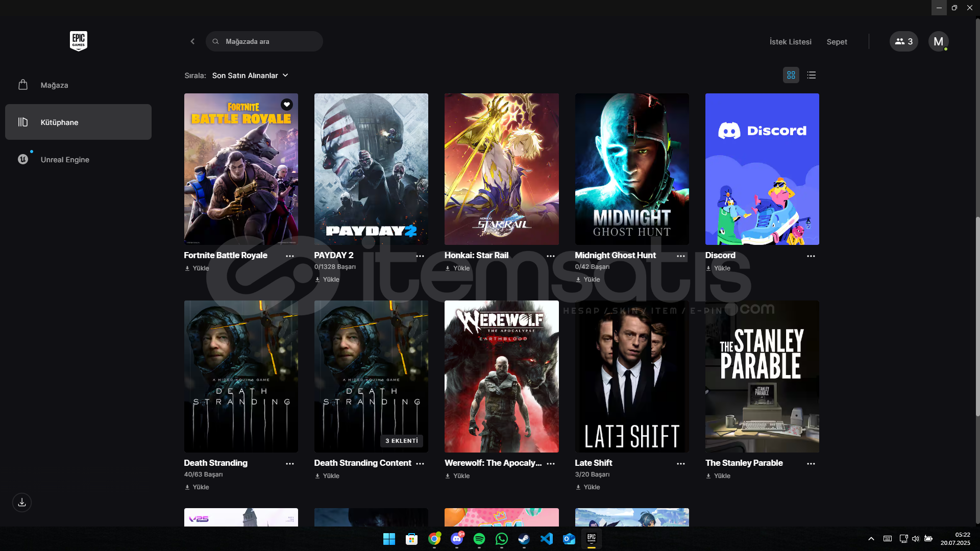The height and width of the screenshot is (551, 980).
Task: Open the Mağaza store section
Action: 78,85
